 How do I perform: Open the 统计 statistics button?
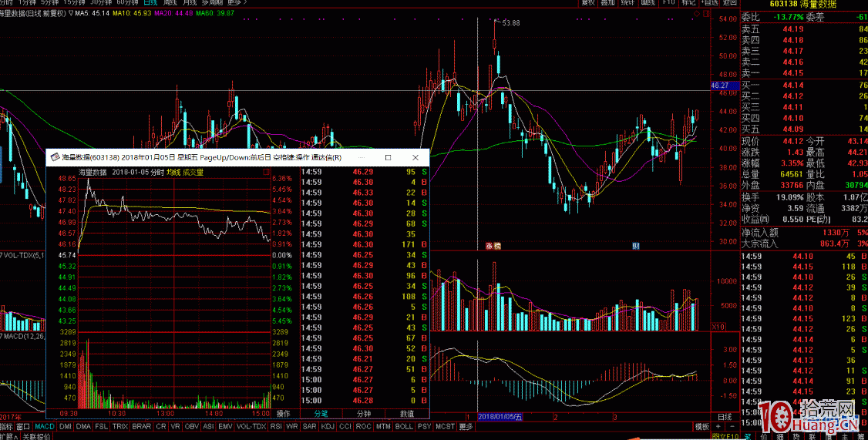click(x=627, y=3)
